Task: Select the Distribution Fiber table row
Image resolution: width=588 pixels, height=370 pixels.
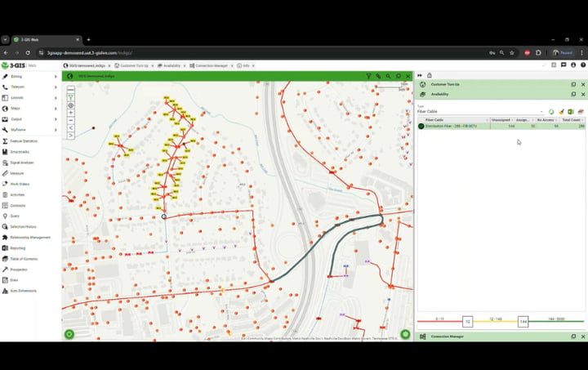Action: 501,127
